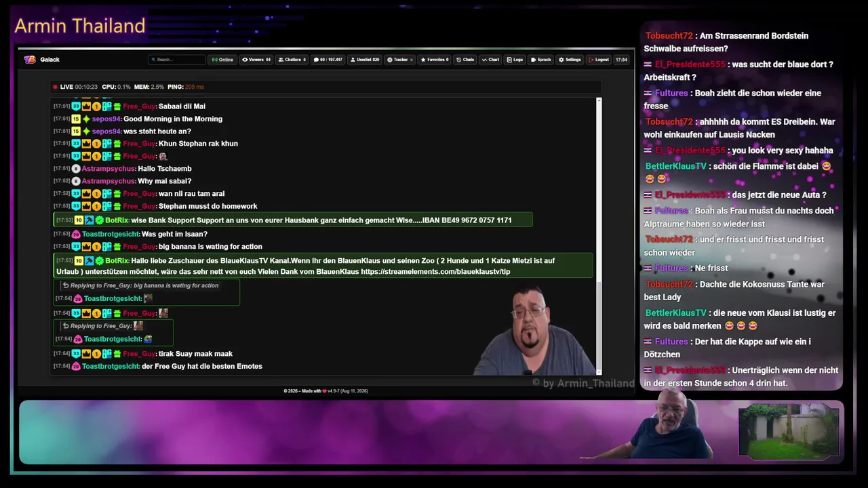Click green star badge beside 'was steht heute an?'
Screen dimensions: 868x488
coord(86,131)
